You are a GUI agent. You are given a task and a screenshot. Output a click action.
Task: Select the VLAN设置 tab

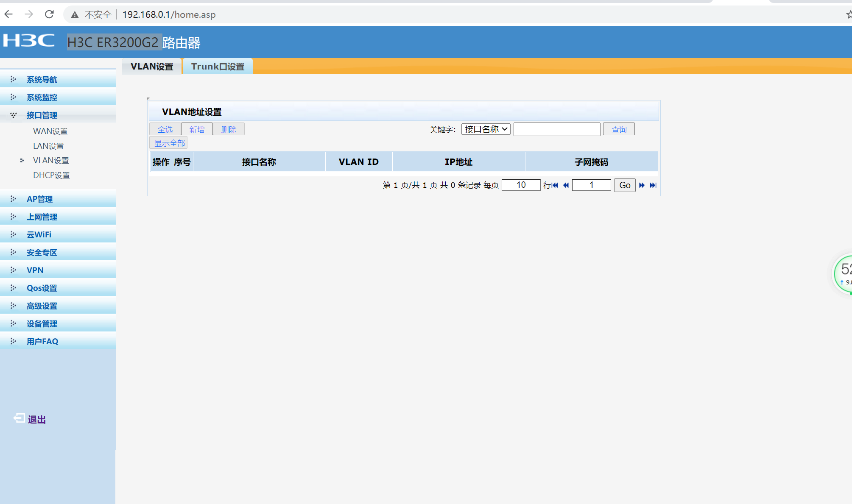click(x=152, y=67)
